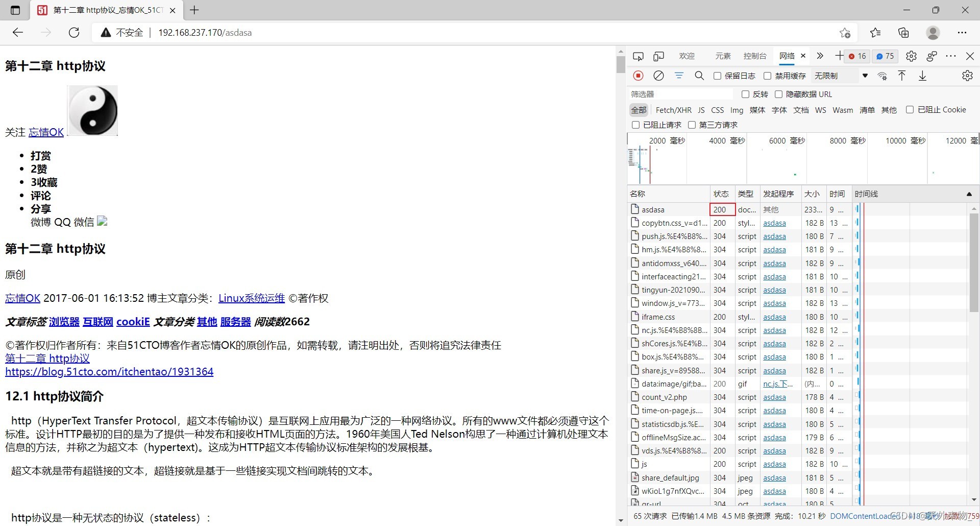The height and width of the screenshot is (526, 980).
Task: Toggle device emulation icon in DevTools
Action: tap(658, 56)
